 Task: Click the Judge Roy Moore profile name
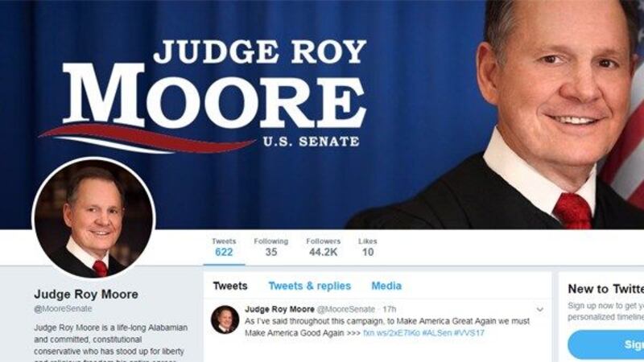86,294
